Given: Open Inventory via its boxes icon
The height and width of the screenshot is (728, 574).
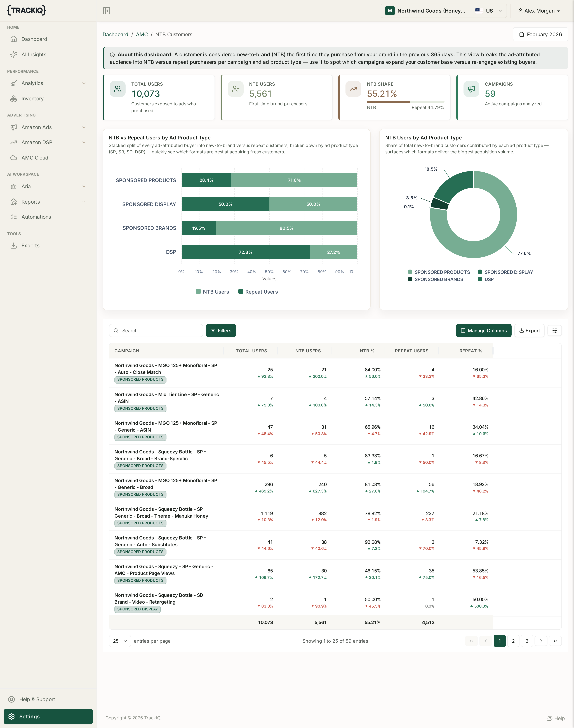Looking at the screenshot, I should [13, 98].
